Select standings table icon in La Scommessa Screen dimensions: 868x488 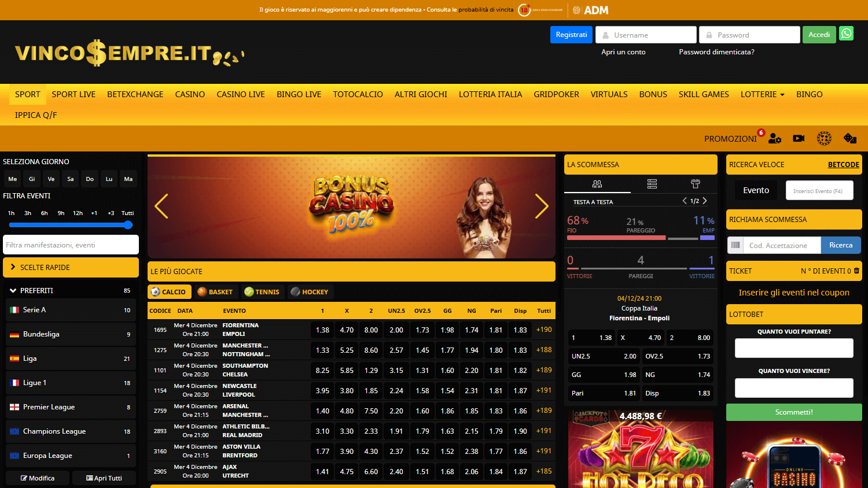[x=652, y=184]
